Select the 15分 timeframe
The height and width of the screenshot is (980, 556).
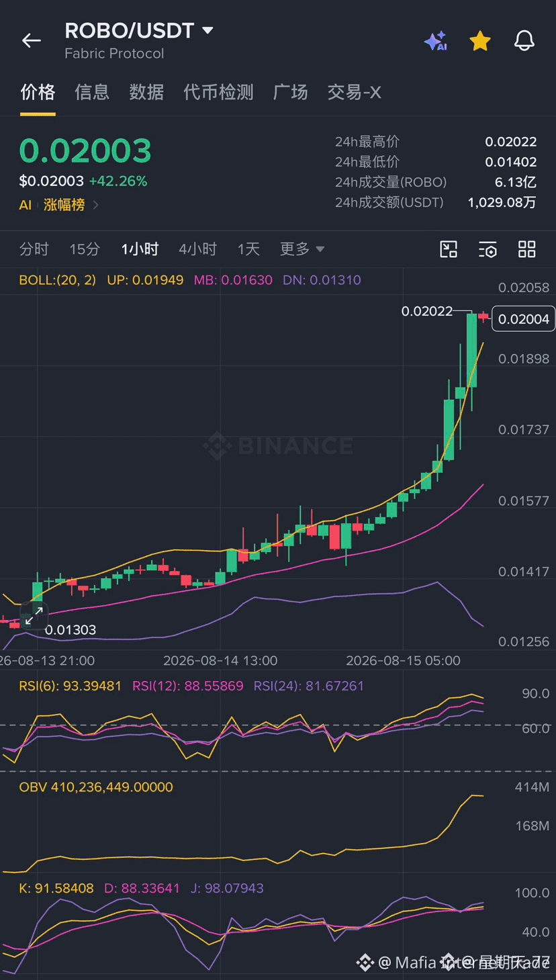tap(85, 249)
